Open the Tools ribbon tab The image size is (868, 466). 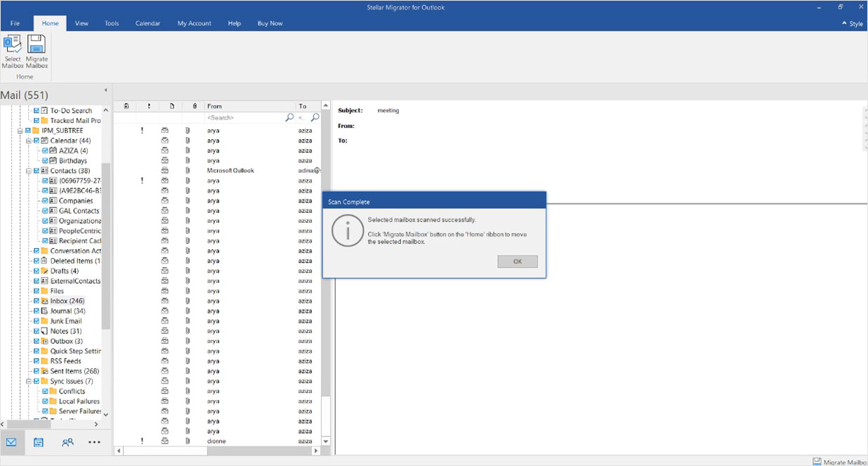tap(112, 23)
